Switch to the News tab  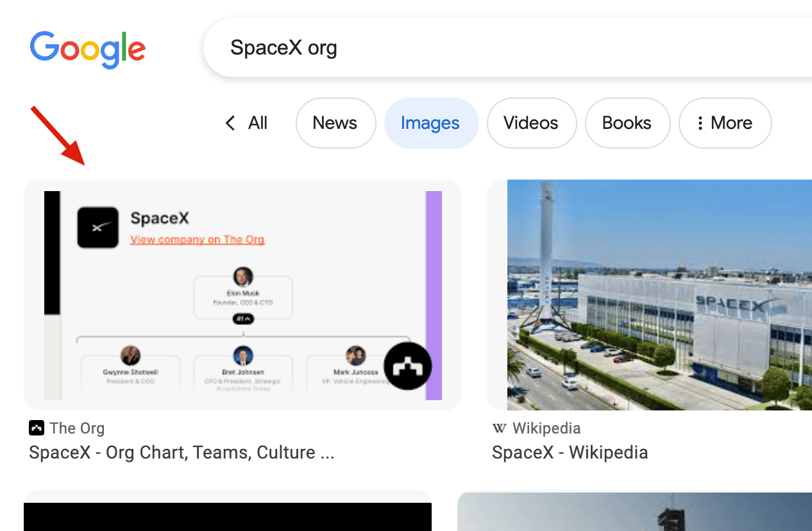[x=335, y=123]
